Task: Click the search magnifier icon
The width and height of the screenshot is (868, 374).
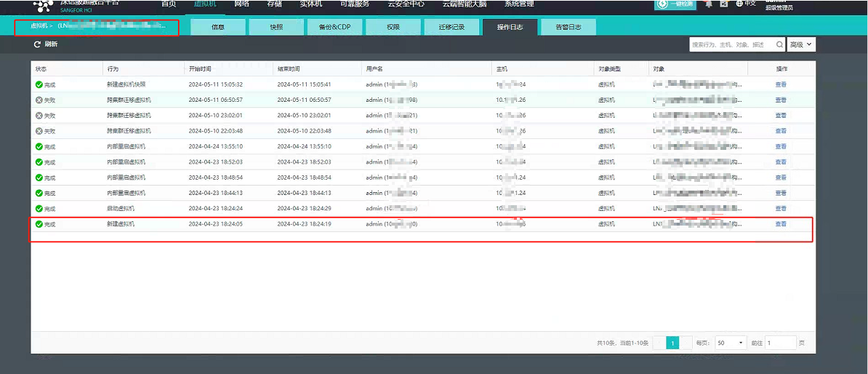Action: 779,44
